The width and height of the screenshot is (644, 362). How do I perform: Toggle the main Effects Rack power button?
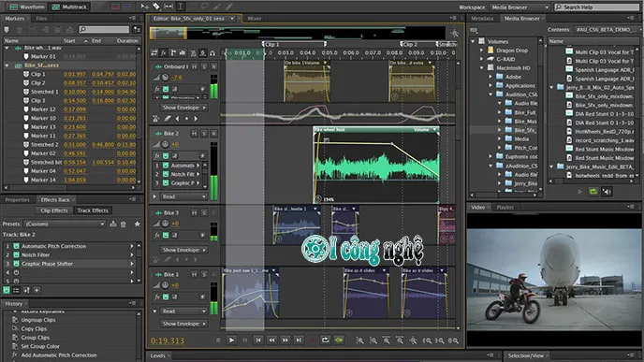(7, 290)
